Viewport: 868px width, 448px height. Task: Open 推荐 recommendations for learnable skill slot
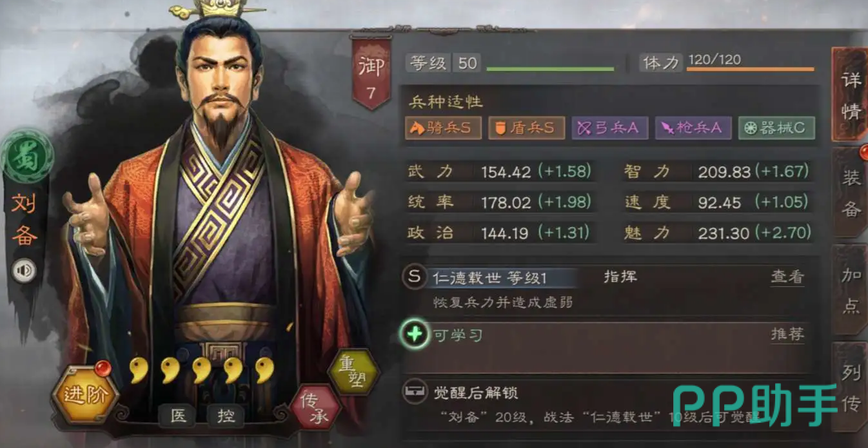[x=787, y=335]
